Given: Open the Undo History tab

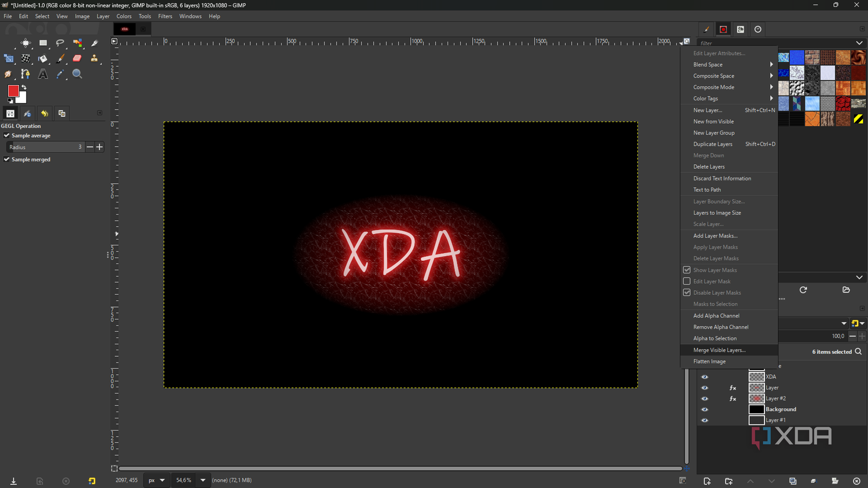Looking at the screenshot, I should (45, 113).
